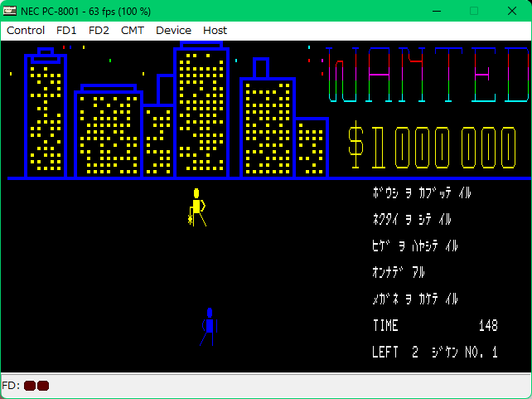Open the FD1 floppy drive menu
Image resolution: width=532 pixels, height=399 pixels.
[66, 30]
